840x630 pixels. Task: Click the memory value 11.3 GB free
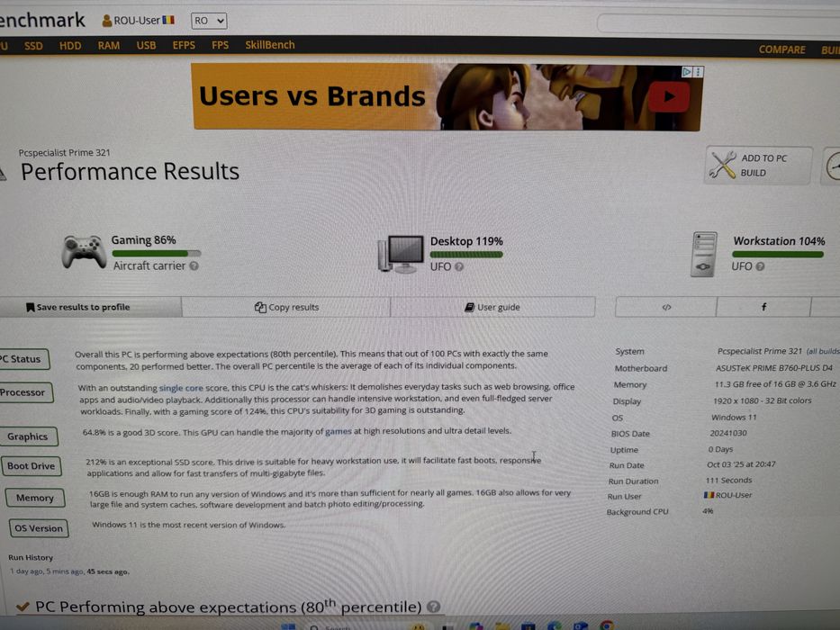[x=774, y=384]
